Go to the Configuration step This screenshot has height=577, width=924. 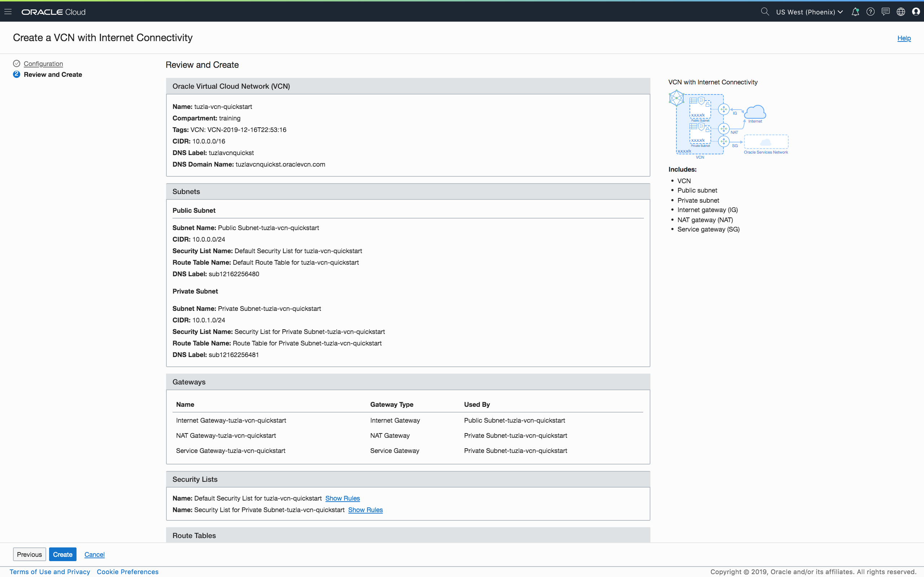[x=43, y=63]
